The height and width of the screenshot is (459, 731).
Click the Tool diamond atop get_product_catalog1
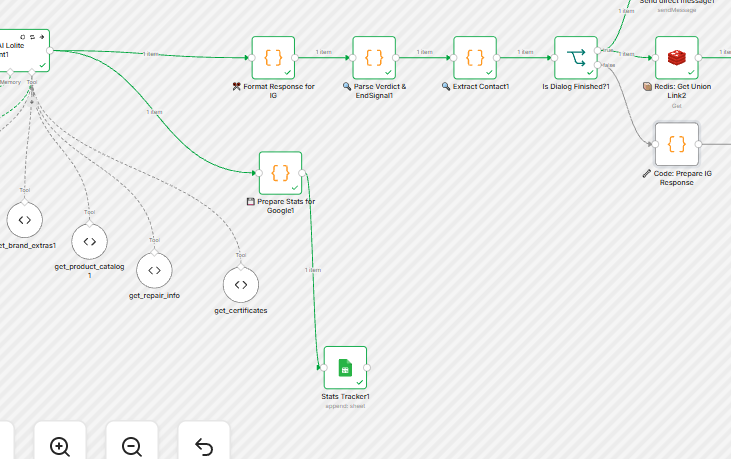90,224
